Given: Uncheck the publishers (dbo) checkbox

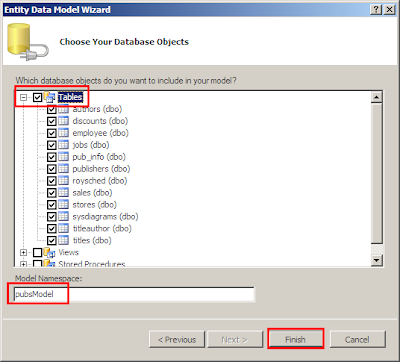Looking at the screenshot, I should [x=52, y=169].
